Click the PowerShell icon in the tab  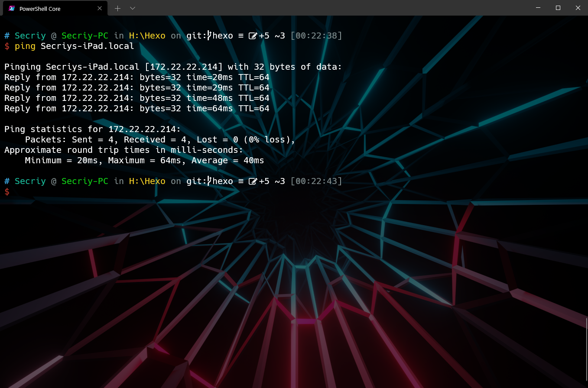click(12, 8)
